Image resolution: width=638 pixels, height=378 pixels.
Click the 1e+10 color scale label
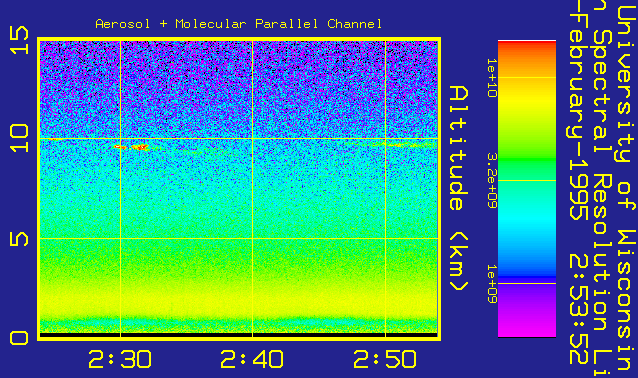coord(492,78)
